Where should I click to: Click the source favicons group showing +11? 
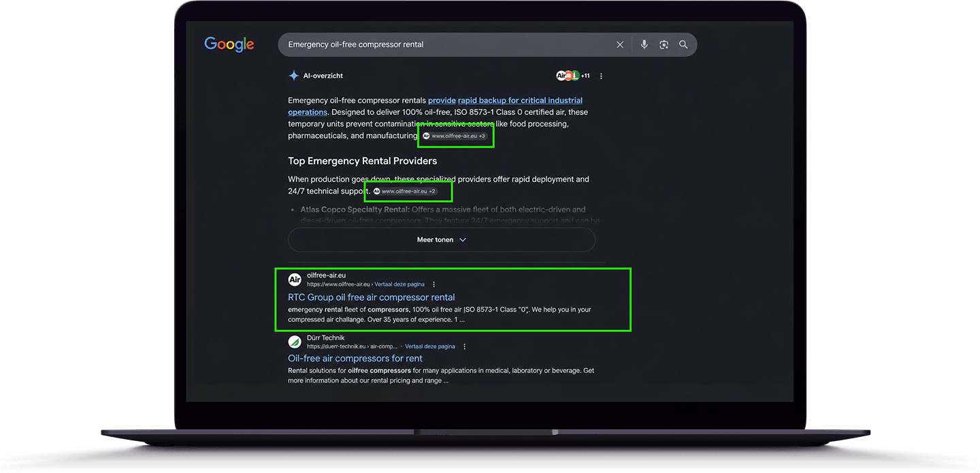coord(573,76)
